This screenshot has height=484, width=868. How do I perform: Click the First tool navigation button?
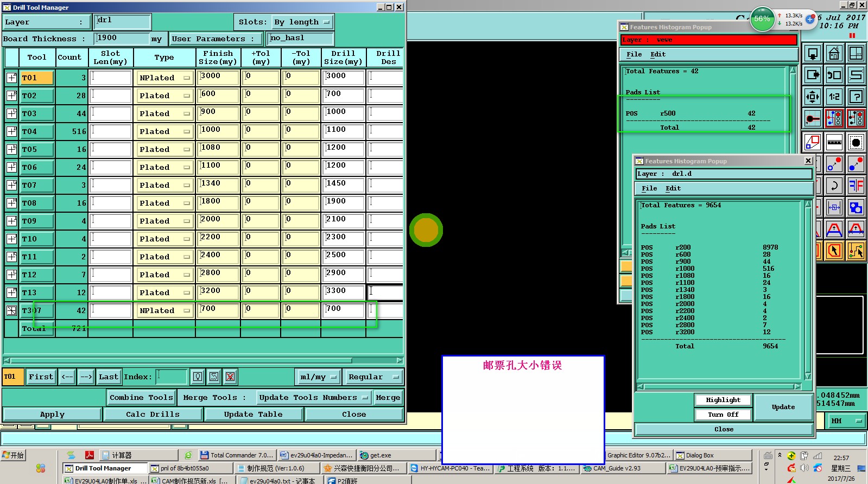tap(41, 377)
